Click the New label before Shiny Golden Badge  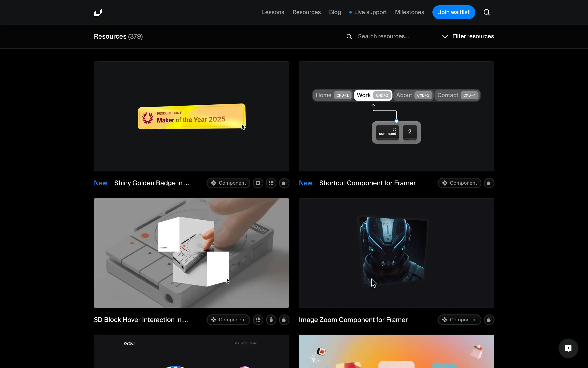pyautogui.click(x=101, y=183)
